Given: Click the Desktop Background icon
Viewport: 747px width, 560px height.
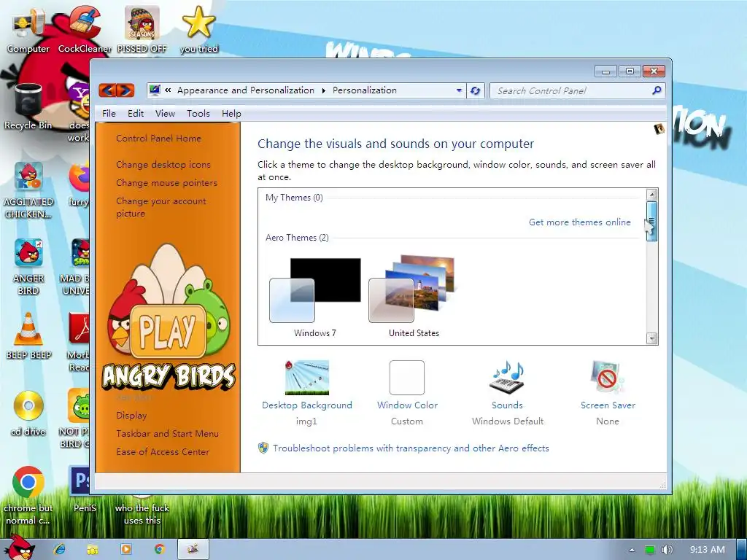Looking at the screenshot, I should pyautogui.click(x=307, y=377).
